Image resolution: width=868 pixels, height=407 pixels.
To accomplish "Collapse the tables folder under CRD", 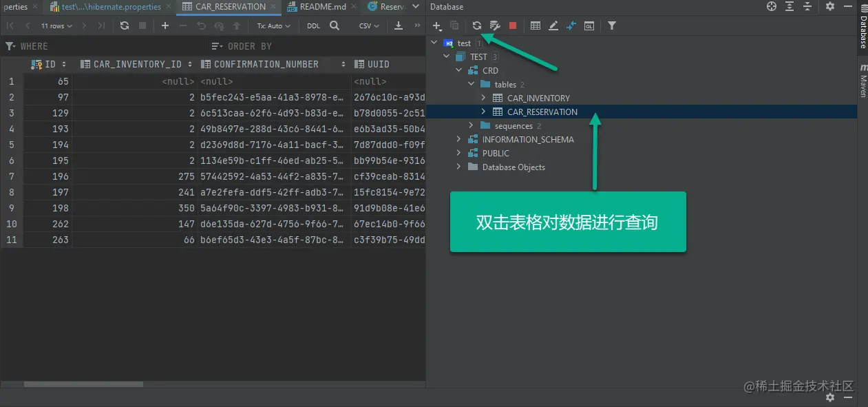I will pos(471,84).
